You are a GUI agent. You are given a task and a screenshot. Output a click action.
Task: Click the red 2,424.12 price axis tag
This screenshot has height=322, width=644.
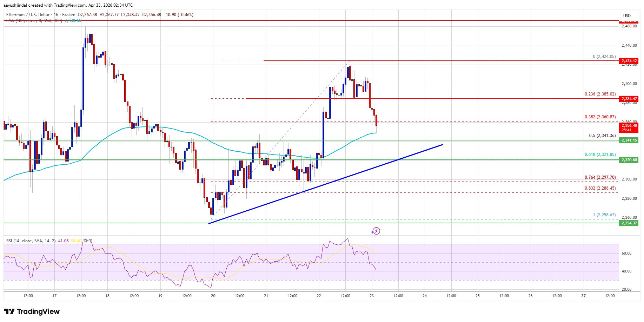(629, 61)
